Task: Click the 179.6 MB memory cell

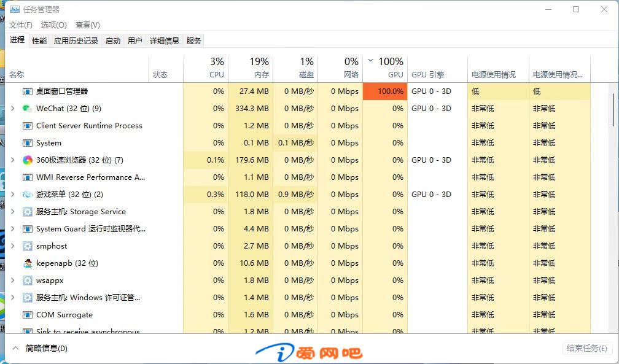Action: [x=251, y=160]
